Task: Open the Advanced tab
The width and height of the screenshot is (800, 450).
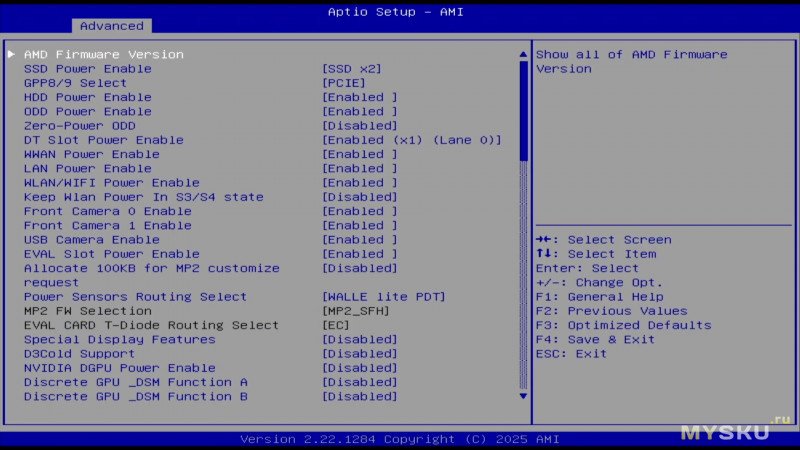Action: coord(112,26)
